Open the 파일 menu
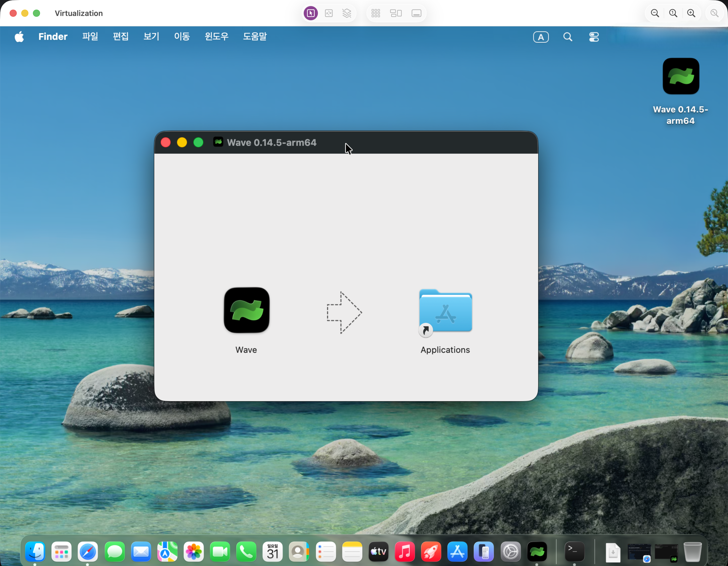 click(x=90, y=36)
